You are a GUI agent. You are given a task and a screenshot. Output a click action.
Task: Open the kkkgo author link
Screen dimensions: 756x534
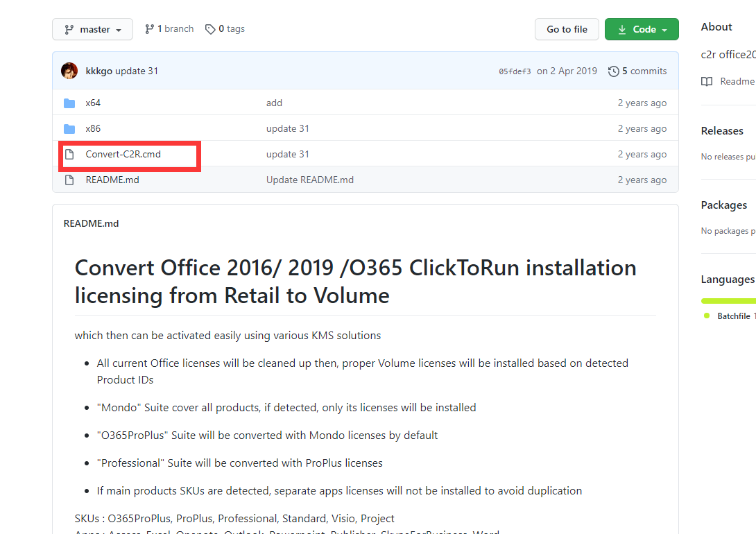click(x=99, y=71)
